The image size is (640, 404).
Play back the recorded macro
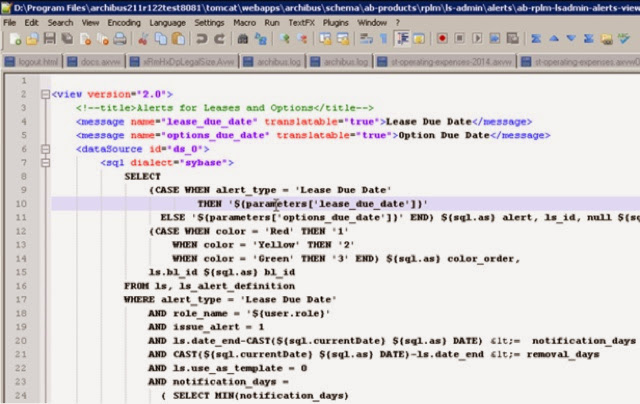coord(477,39)
